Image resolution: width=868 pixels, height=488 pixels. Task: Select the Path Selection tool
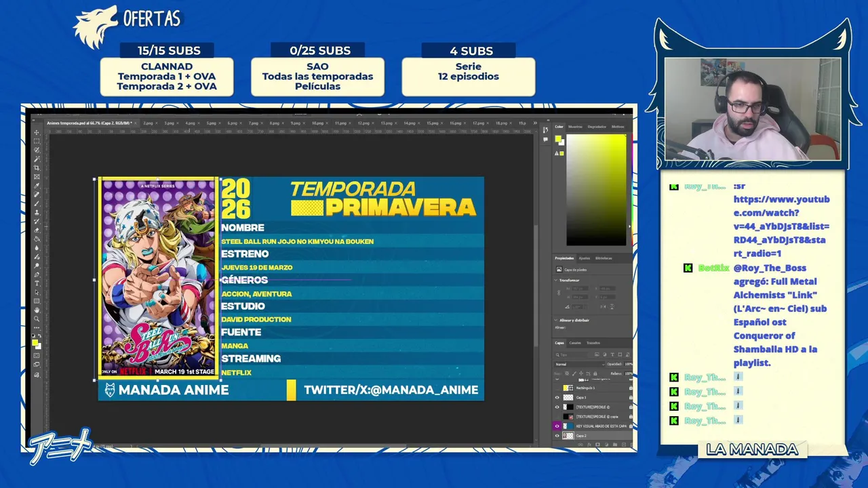(x=36, y=292)
